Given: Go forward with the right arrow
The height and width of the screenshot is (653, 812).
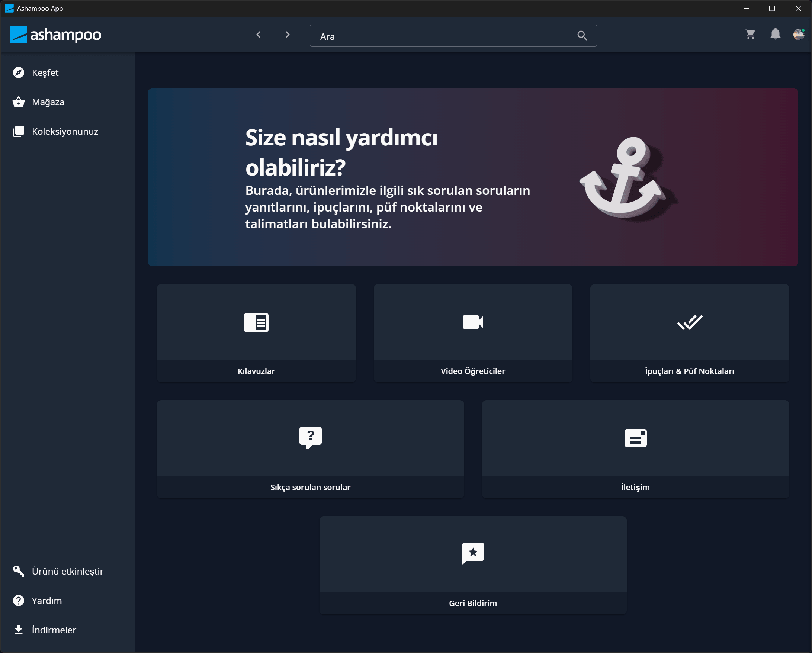Looking at the screenshot, I should click(x=288, y=35).
